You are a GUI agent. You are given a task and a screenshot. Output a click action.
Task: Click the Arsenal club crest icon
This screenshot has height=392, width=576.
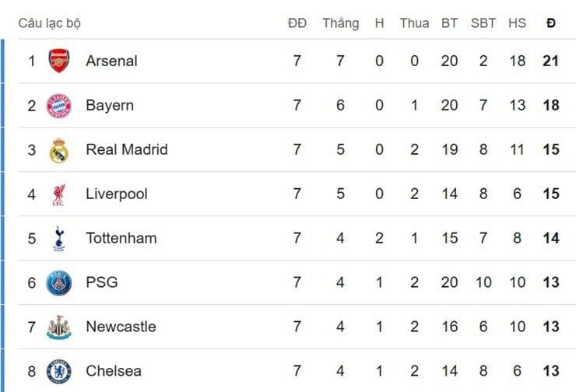click(59, 61)
